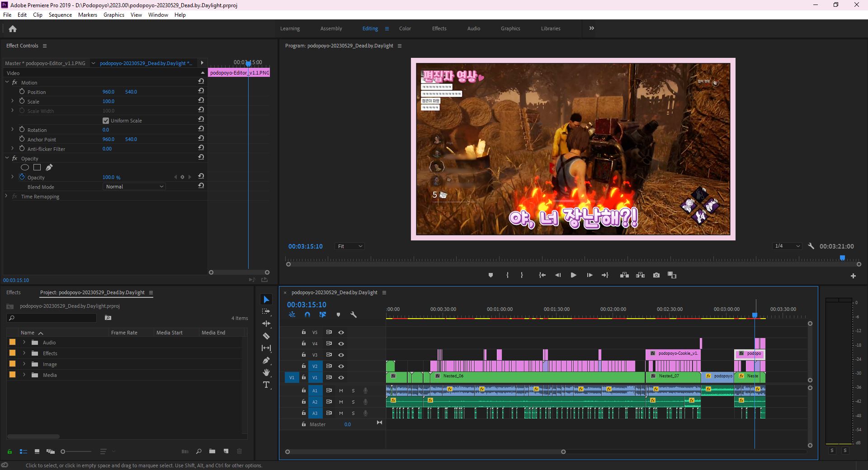Open program monitor settings wrench

pyautogui.click(x=811, y=246)
